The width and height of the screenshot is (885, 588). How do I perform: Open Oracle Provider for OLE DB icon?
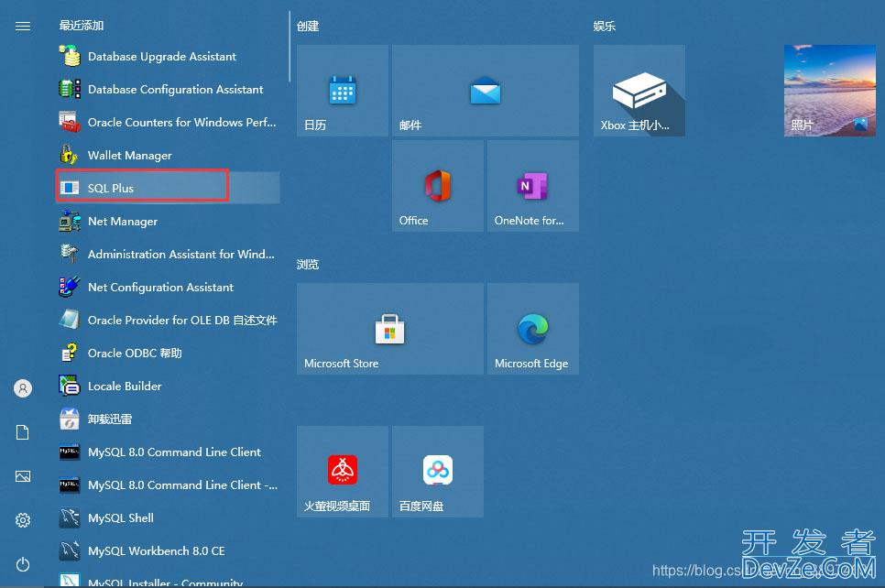70,320
